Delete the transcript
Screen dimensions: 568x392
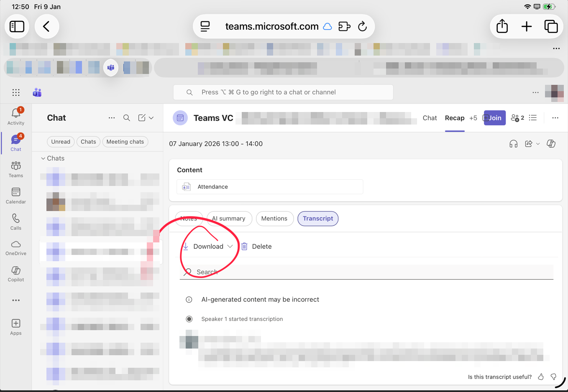(256, 247)
